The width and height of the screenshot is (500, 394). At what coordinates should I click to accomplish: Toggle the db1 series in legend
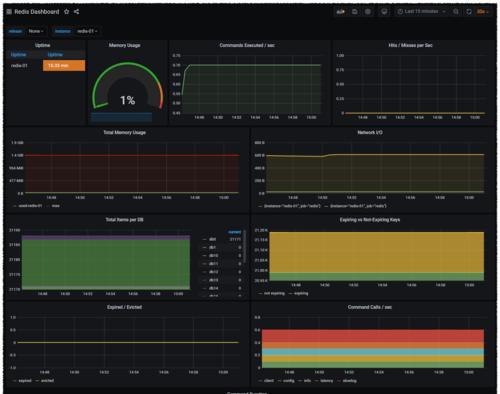(212, 247)
